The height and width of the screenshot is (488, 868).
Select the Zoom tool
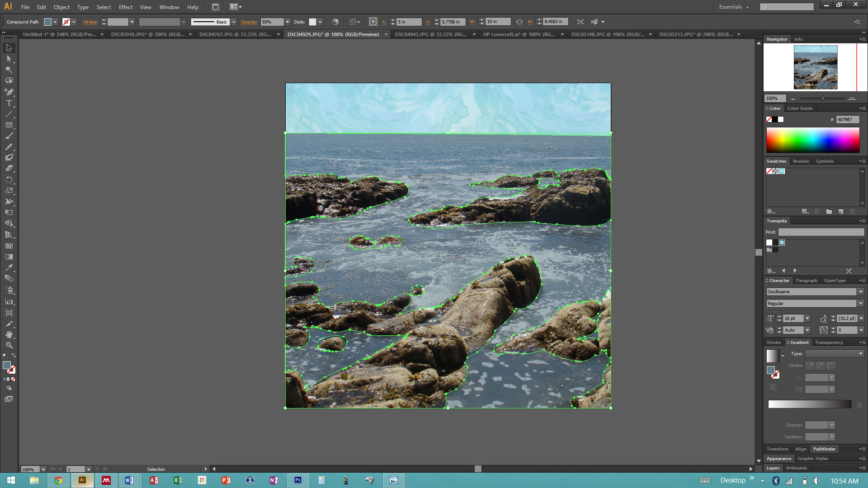click(9, 345)
